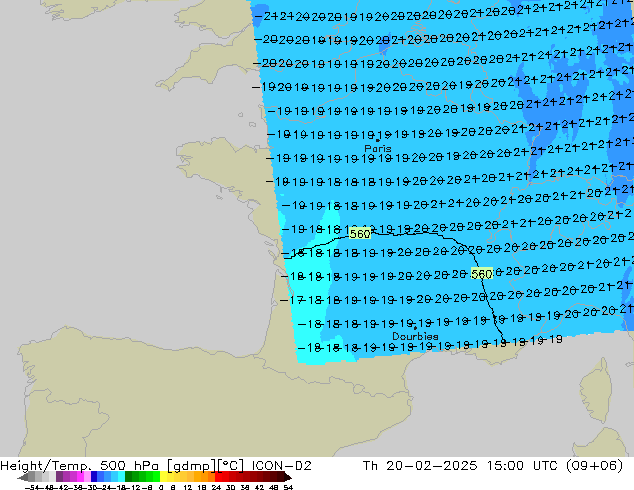Pick the magenta swatch in the temperature legend
Viewport: 634px width, 490px height.
tap(80, 477)
